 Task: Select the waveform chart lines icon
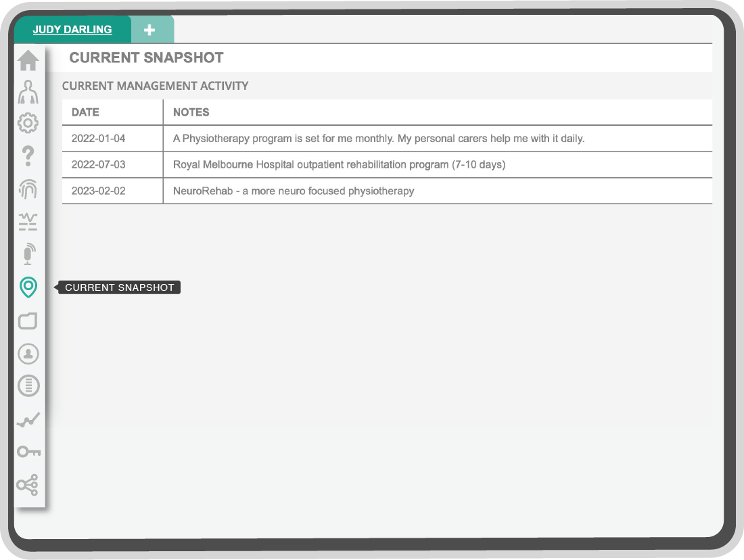28,222
